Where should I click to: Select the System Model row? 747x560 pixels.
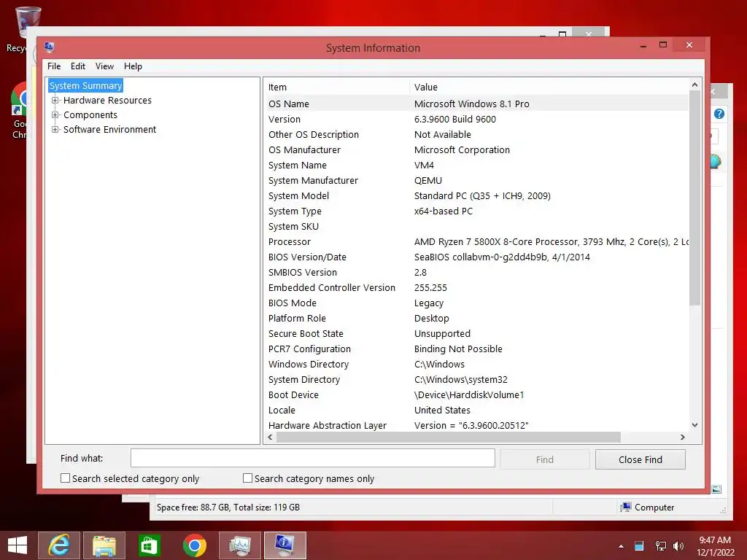(476, 195)
